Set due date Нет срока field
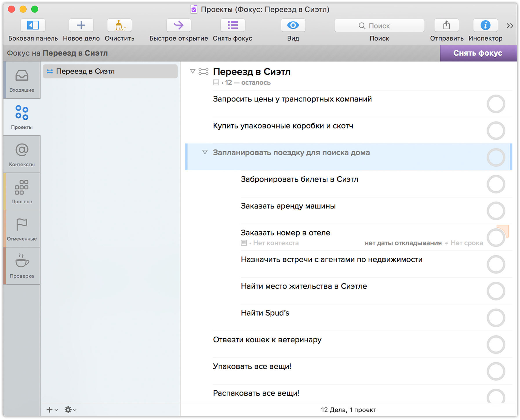The image size is (520, 420). [x=467, y=243]
